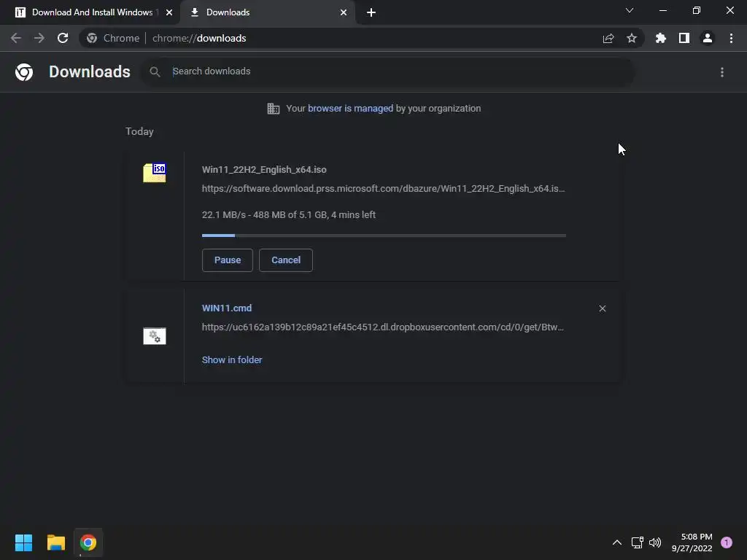The image size is (747, 560).
Task: Expand the tab search chevron
Action: 630,10
